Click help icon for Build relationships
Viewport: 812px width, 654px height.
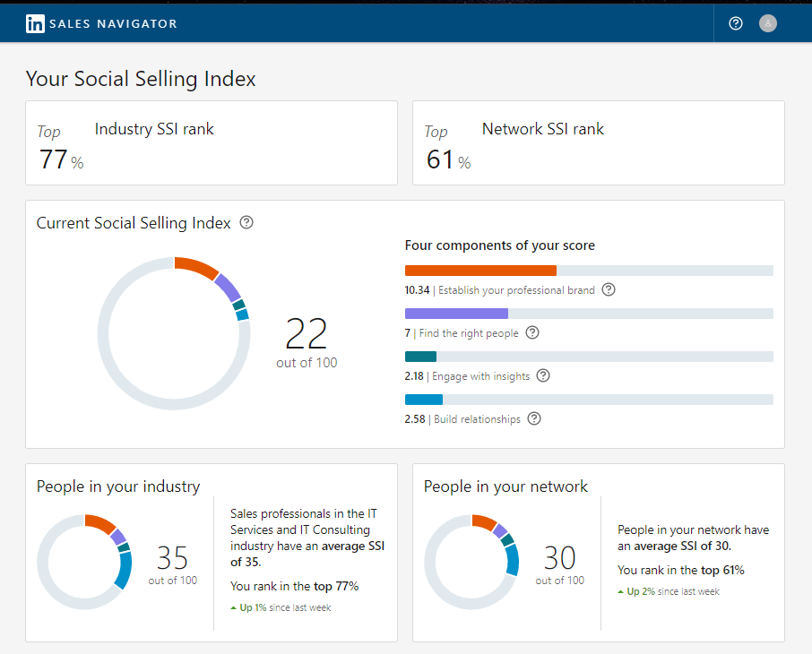pos(534,418)
